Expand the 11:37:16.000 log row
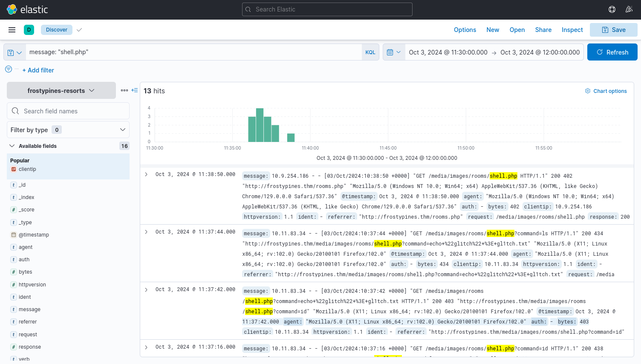The image size is (641, 364). (146, 347)
